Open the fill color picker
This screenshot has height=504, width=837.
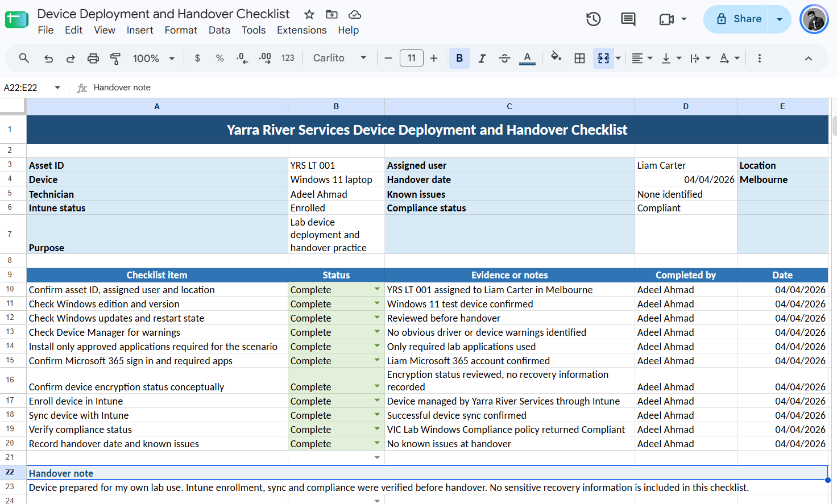coord(556,58)
